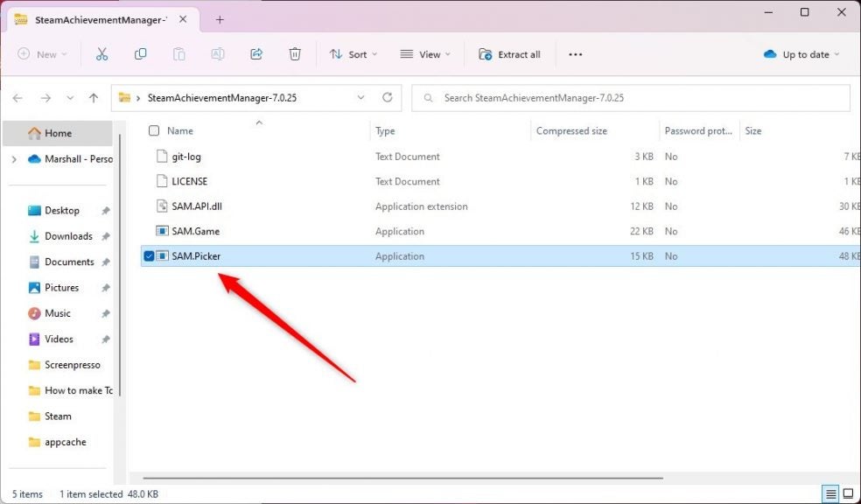Click the Copy icon in toolbar
Viewport: 861px width, 504px height.
point(140,54)
